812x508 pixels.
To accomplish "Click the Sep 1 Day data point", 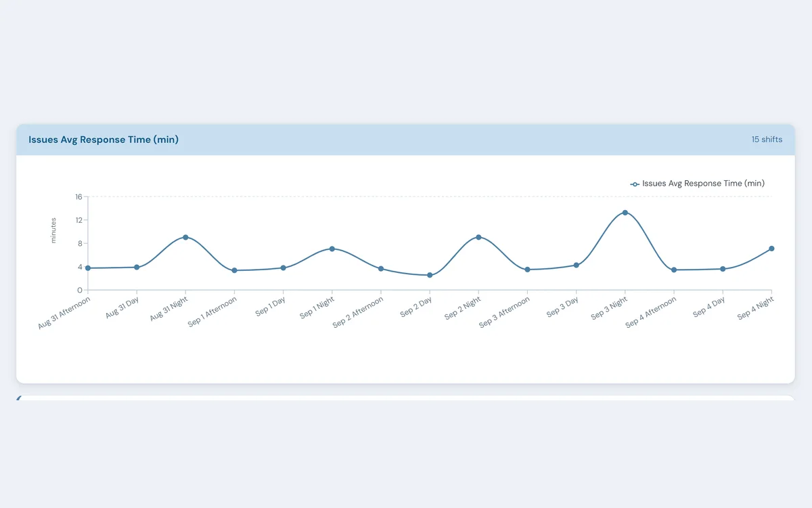I will coord(284,268).
